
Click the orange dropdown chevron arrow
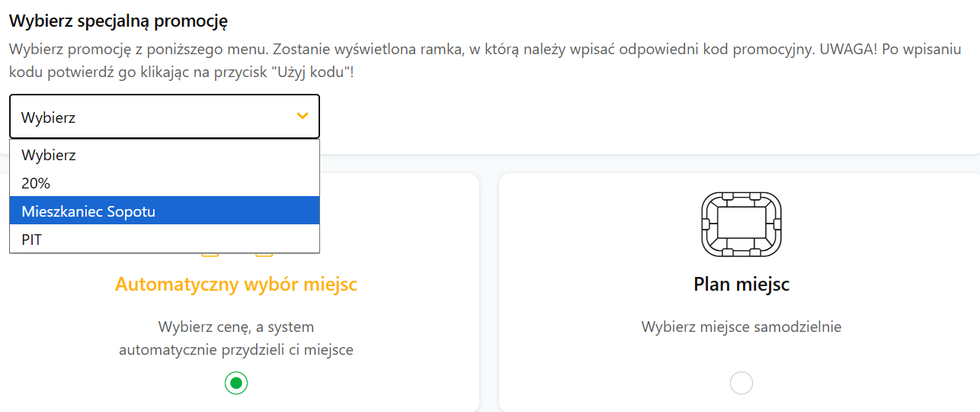[303, 116]
